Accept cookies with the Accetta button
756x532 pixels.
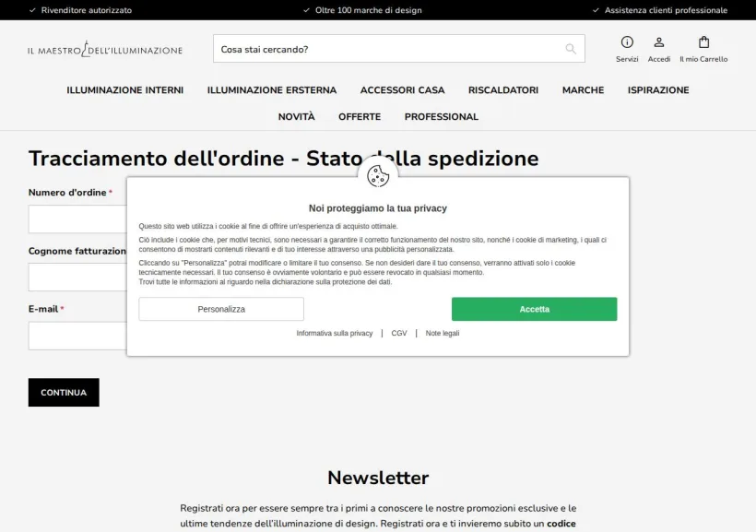pos(534,309)
